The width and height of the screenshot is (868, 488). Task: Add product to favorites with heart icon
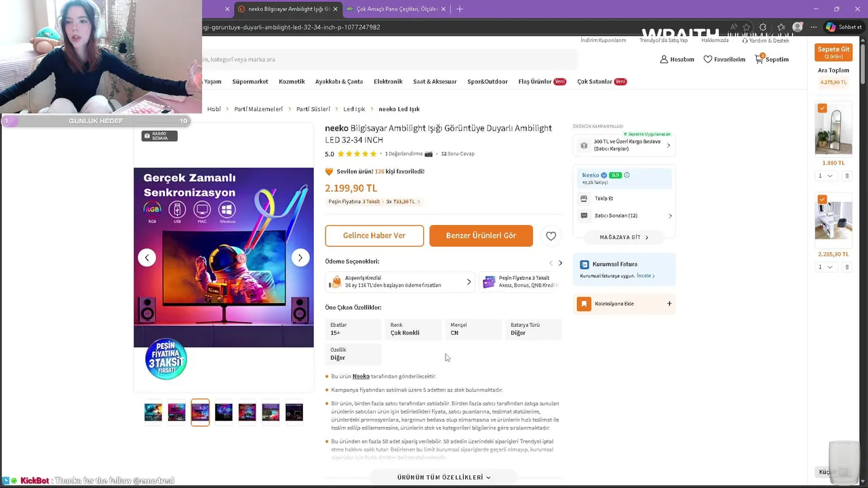point(551,236)
